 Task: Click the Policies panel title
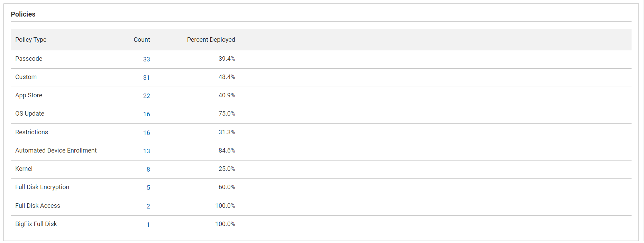[x=23, y=14]
